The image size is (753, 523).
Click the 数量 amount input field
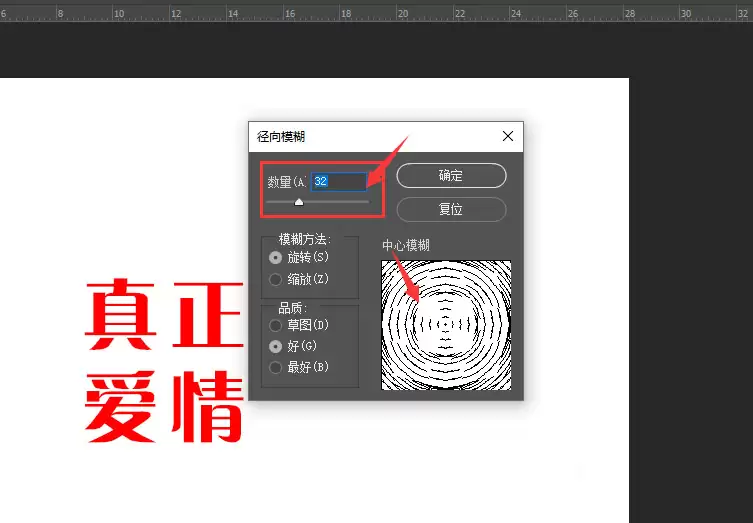pos(339,182)
